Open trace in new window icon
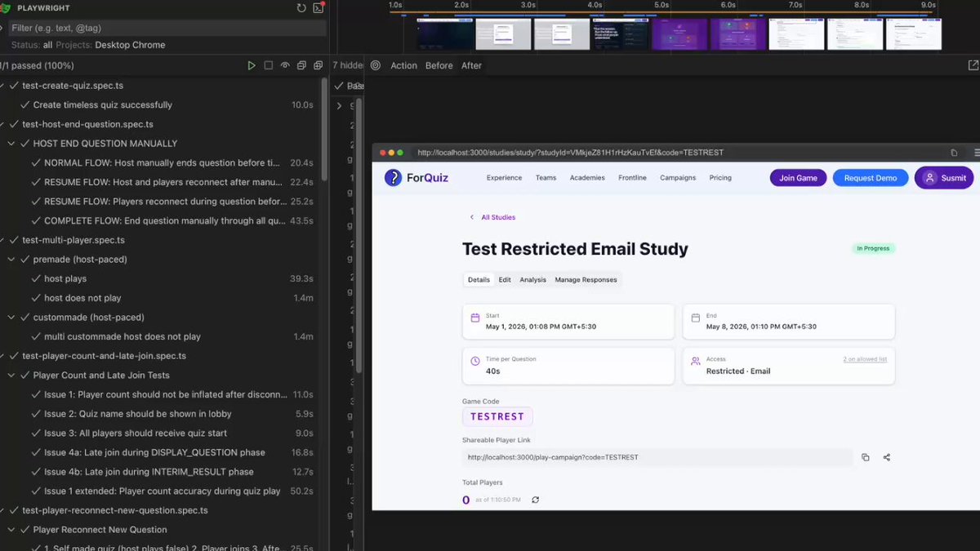The height and width of the screenshot is (551, 980). [973, 65]
